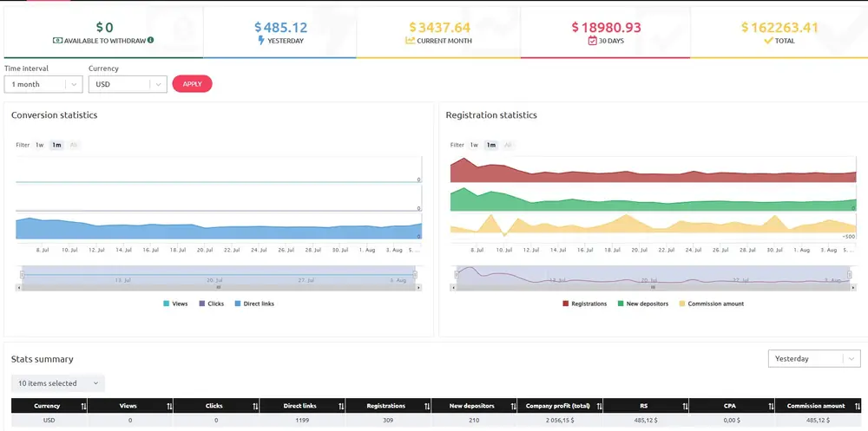This screenshot has width=868, height=431.
Task: Open the Currency USD dropdown
Action: pyautogui.click(x=128, y=84)
